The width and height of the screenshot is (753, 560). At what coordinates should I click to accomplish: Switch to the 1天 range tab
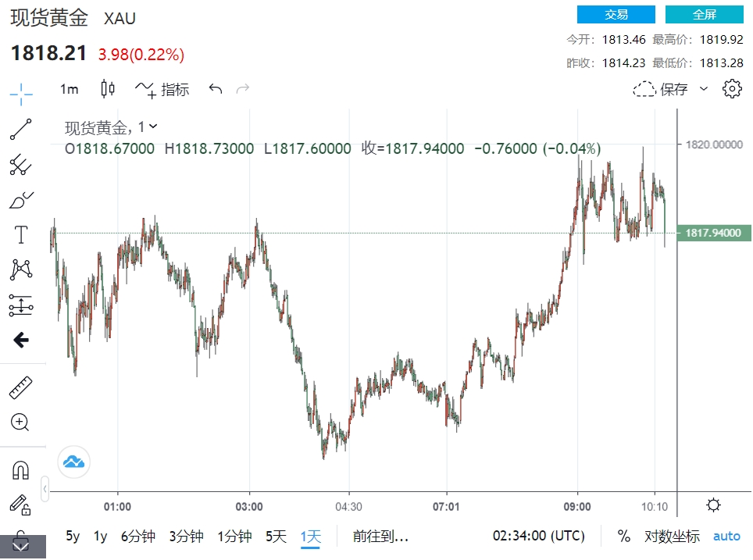pyautogui.click(x=310, y=537)
